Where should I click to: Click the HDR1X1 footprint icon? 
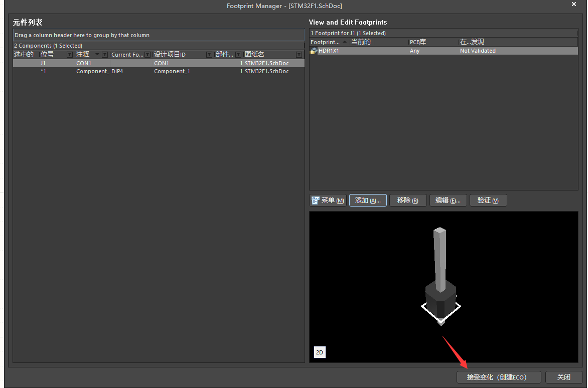[314, 51]
